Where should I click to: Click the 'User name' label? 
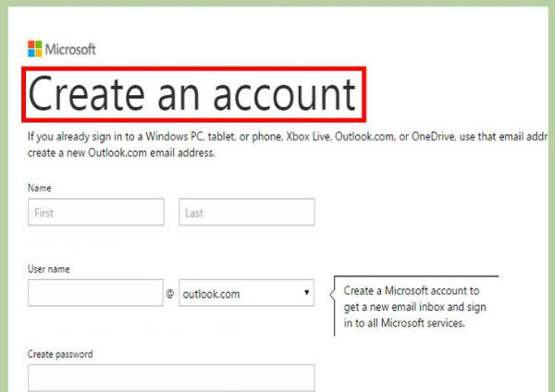(48, 269)
